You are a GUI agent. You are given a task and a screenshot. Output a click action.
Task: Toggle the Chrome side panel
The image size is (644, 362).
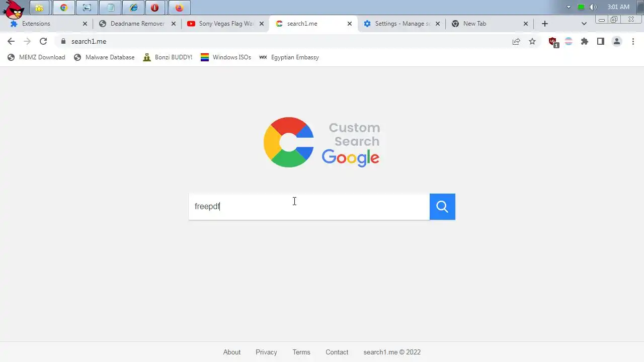[601, 42]
